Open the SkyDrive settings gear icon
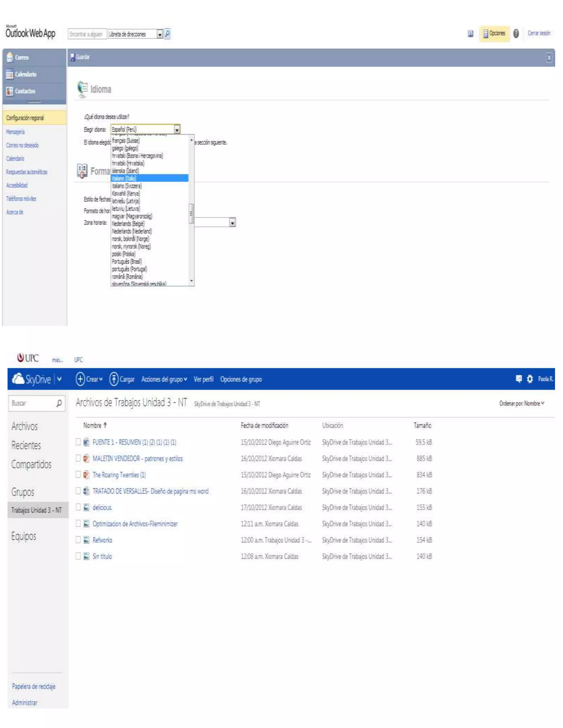563x728 pixels. tap(530, 379)
